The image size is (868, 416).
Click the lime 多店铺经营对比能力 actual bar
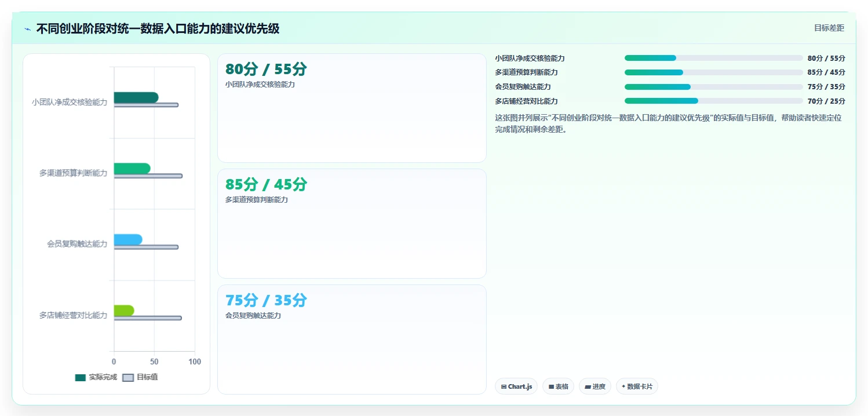pyautogui.click(x=124, y=311)
